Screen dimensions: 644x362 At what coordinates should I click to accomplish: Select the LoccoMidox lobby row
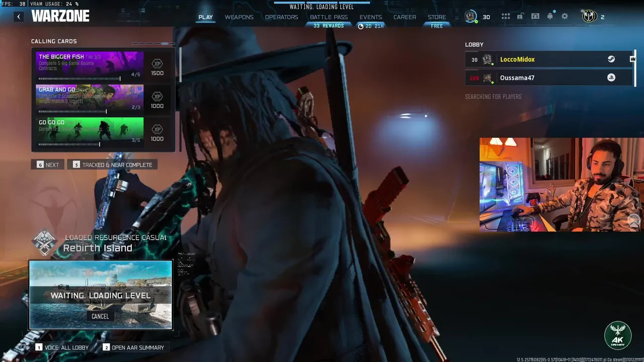[549, 59]
